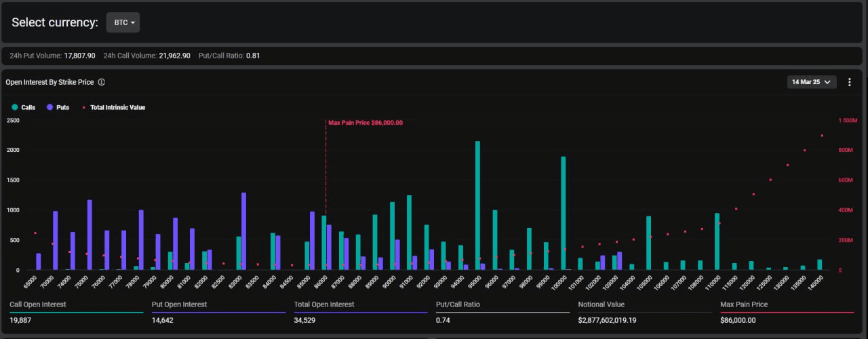Click the chevron arrow beside 14 Mar 25
Screen dimensions: 868x339
coord(827,82)
